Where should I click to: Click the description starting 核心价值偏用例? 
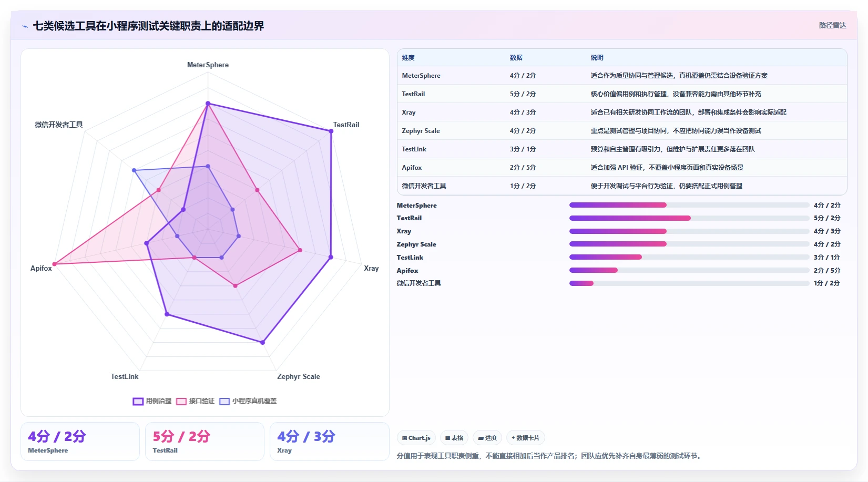(676, 94)
